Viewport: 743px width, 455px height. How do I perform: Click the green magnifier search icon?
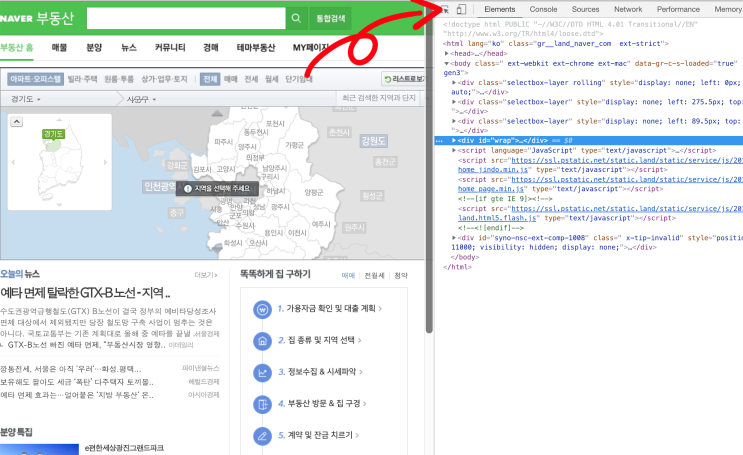point(296,18)
